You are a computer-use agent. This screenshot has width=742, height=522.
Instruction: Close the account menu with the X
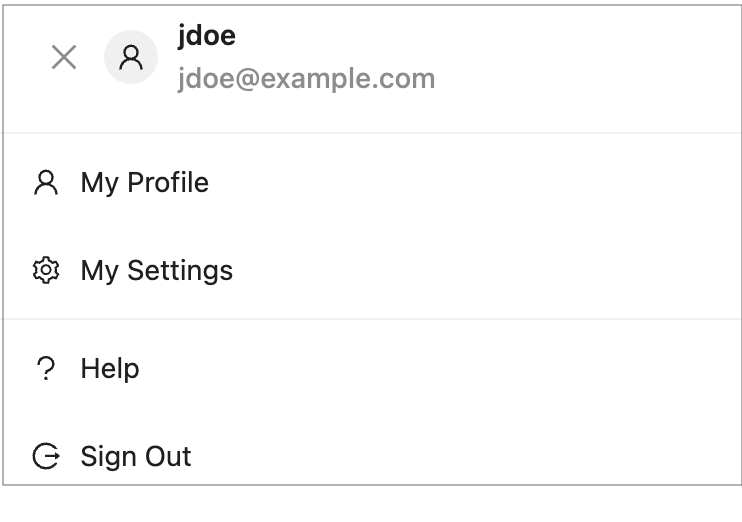coord(64,58)
